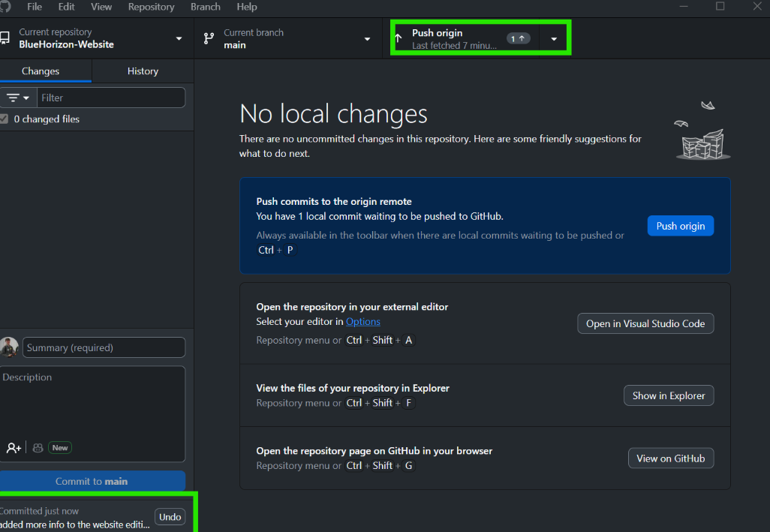Open the Edit menu
The width and height of the screenshot is (770, 532).
tap(66, 7)
